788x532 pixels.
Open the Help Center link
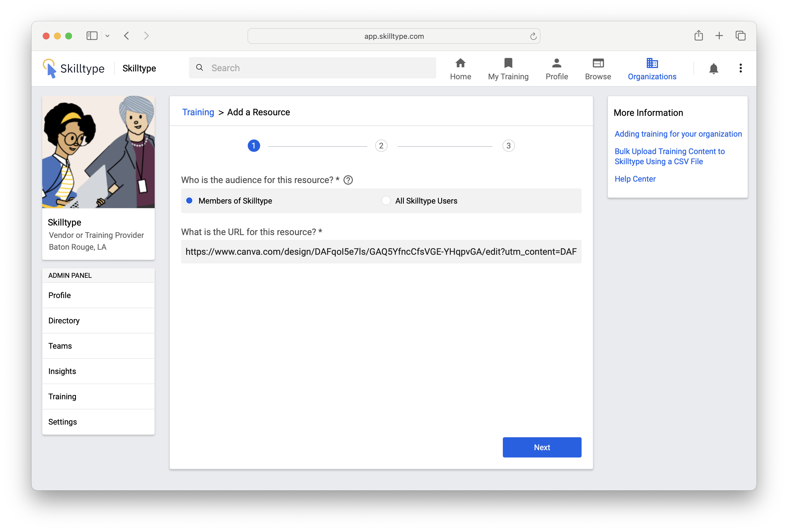tap(635, 179)
